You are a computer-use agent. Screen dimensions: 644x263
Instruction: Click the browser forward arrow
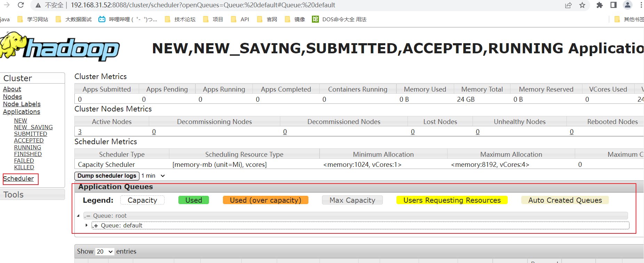(x=7, y=5)
